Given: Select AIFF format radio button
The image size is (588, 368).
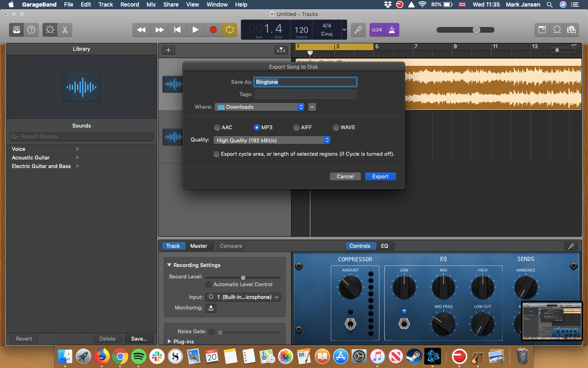Looking at the screenshot, I should 296,128.
